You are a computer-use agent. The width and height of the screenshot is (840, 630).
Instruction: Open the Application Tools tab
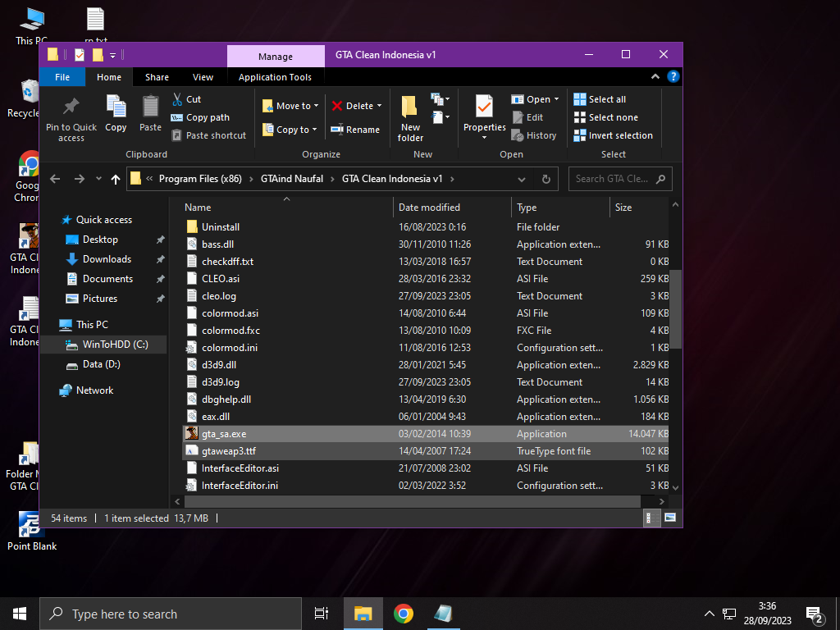pos(275,77)
